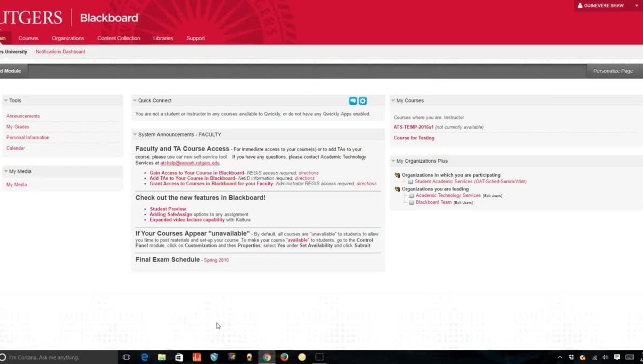Image resolution: width=643 pixels, height=364 pixels.
Task: Launch Microsoft Edge from the taskbar
Action: 144,357
